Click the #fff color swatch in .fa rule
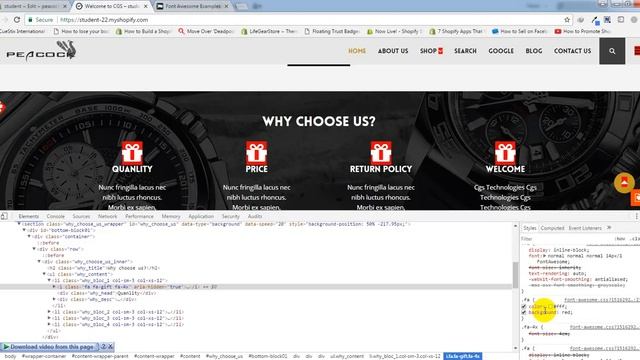 (551, 306)
